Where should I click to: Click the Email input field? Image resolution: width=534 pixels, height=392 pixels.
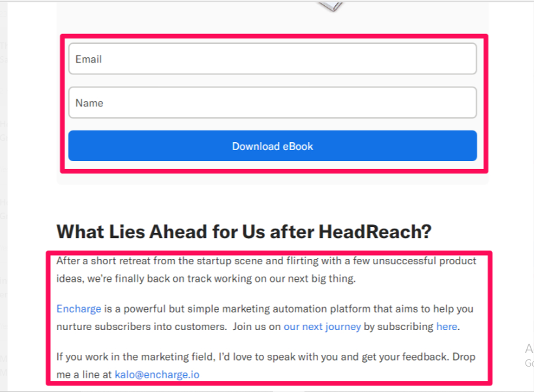tap(273, 59)
